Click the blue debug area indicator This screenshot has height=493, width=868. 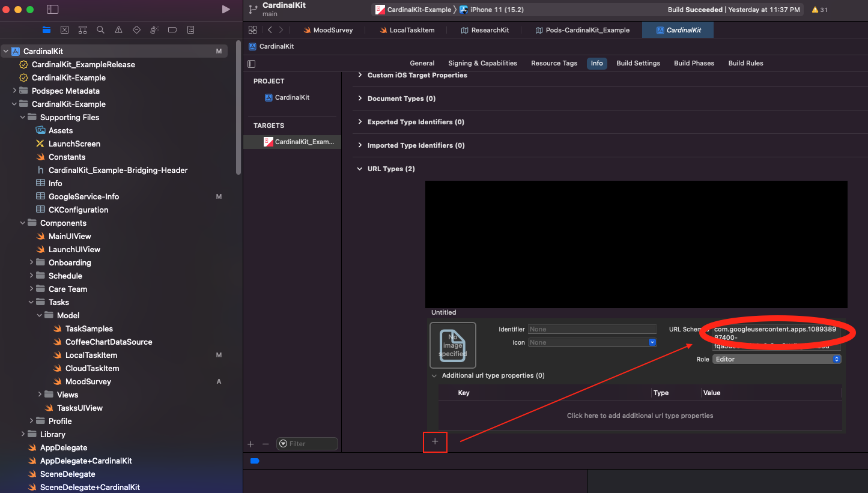click(x=255, y=461)
